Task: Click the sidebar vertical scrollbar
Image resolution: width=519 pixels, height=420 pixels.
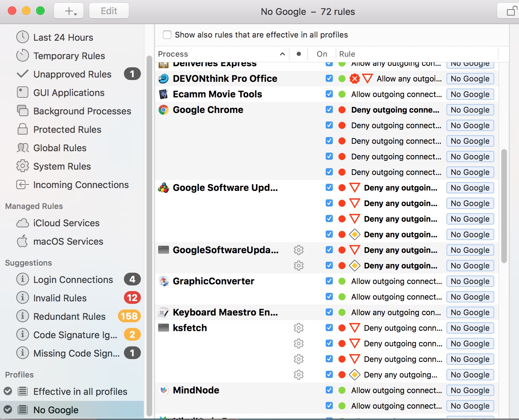Action: (149, 235)
